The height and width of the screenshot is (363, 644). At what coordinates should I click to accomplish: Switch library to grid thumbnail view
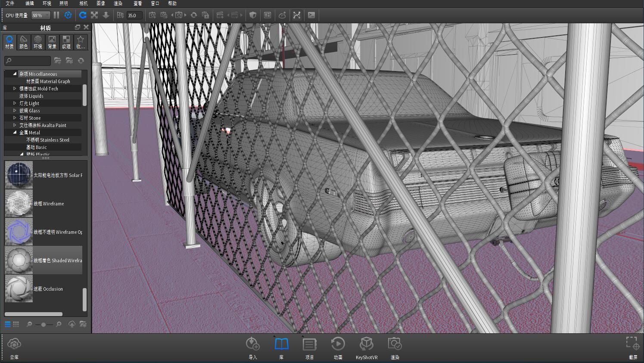(x=16, y=324)
